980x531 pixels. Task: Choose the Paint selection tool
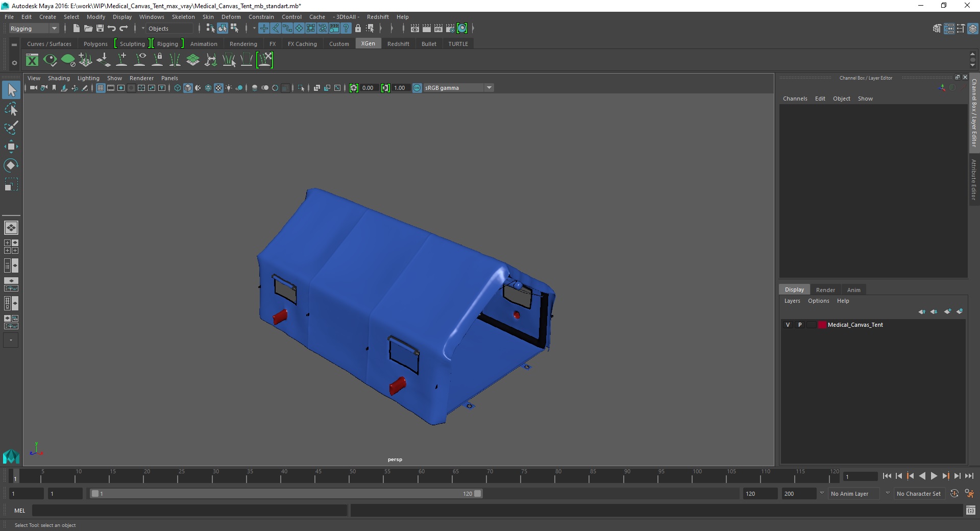click(11, 127)
